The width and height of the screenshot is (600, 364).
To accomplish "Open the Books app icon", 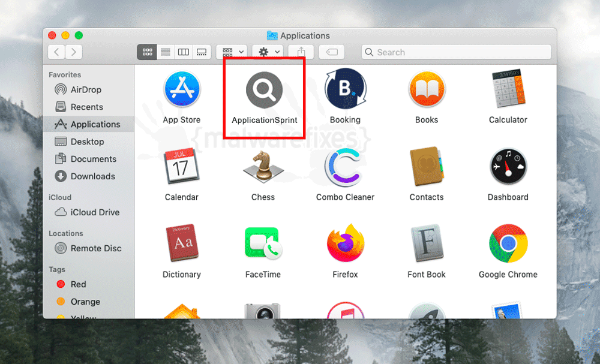I will (427, 89).
